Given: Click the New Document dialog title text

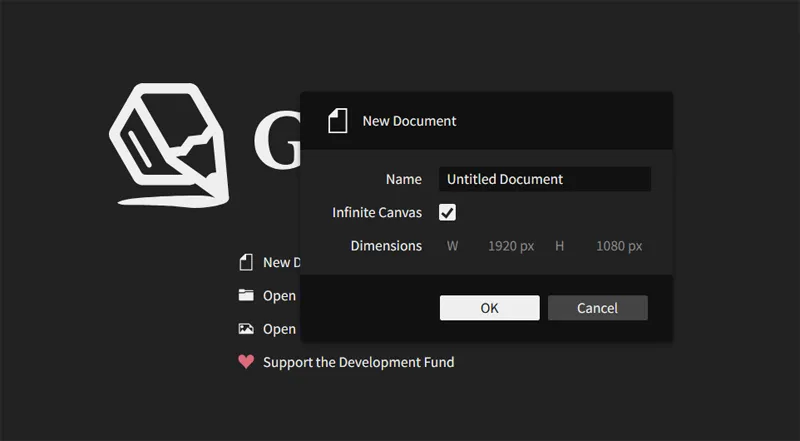Looking at the screenshot, I should [x=409, y=121].
